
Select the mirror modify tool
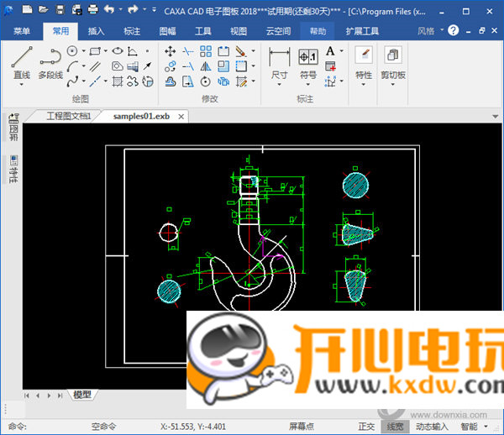point(206,66)
